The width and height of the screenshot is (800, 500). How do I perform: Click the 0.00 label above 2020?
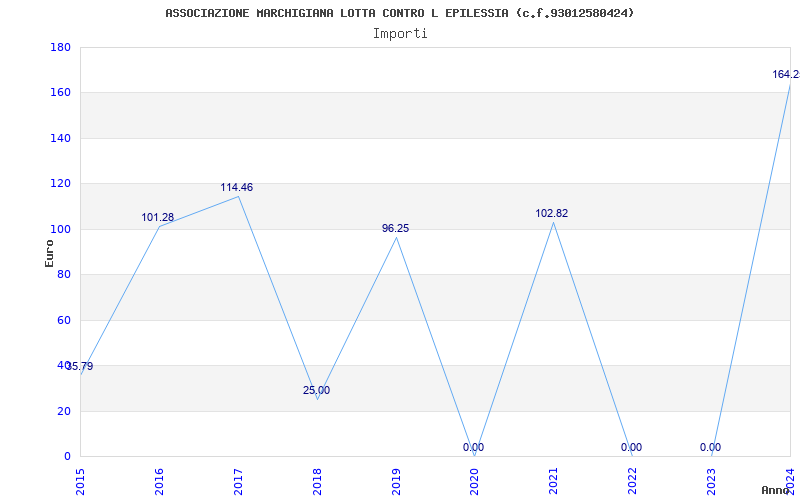pyautogui.click(x=473, y=447)
